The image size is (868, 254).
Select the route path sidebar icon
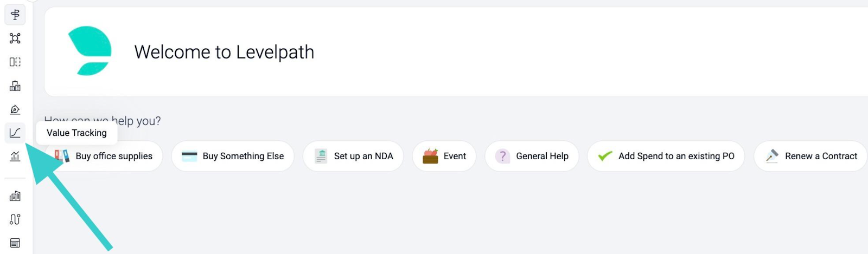pos(15,219)
